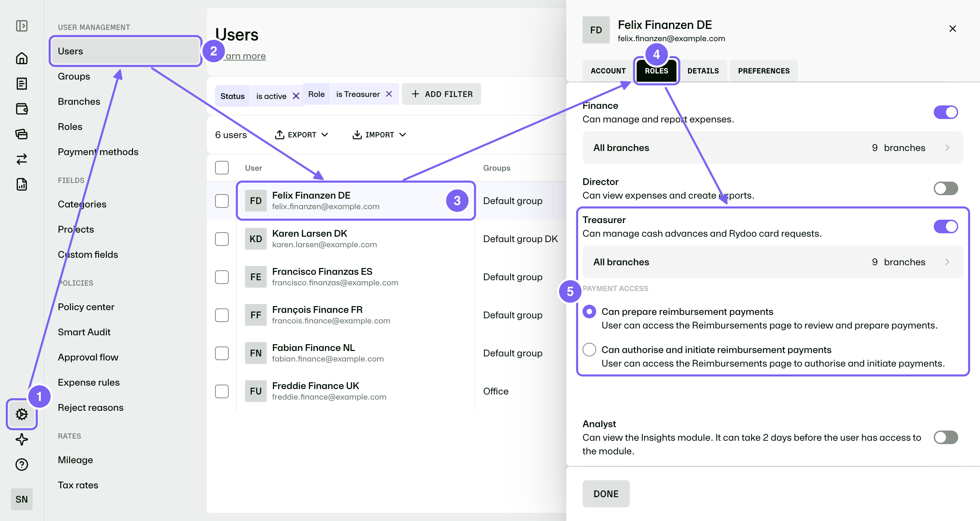This screenshot has height=521, width=980.
Task: Click the FD avatar in the user panel header
Action: (596, 30)
